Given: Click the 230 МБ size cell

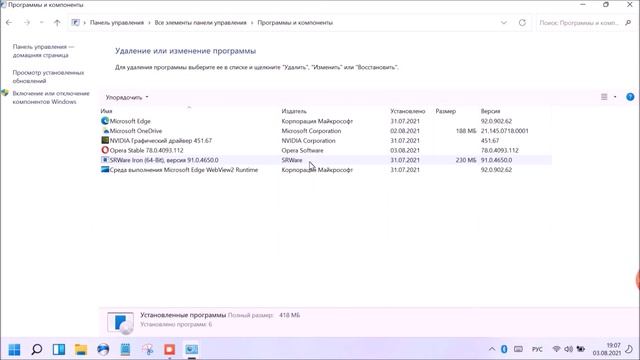Looking at the screenshot, I should pos(466,160).
